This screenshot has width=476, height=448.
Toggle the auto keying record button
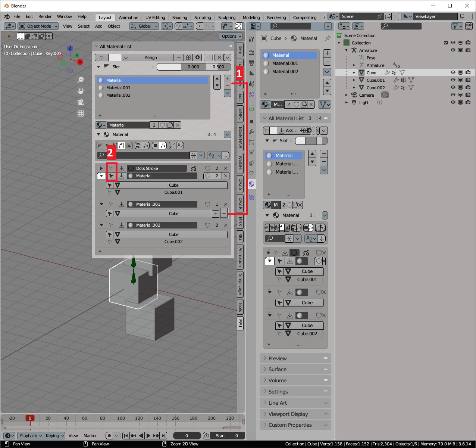pos(109,436)
